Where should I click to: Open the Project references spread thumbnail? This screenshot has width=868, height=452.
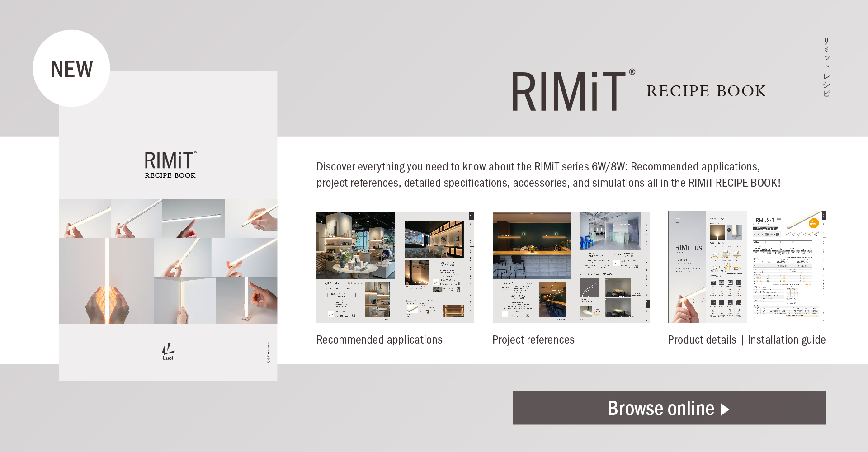click(571, 267)
